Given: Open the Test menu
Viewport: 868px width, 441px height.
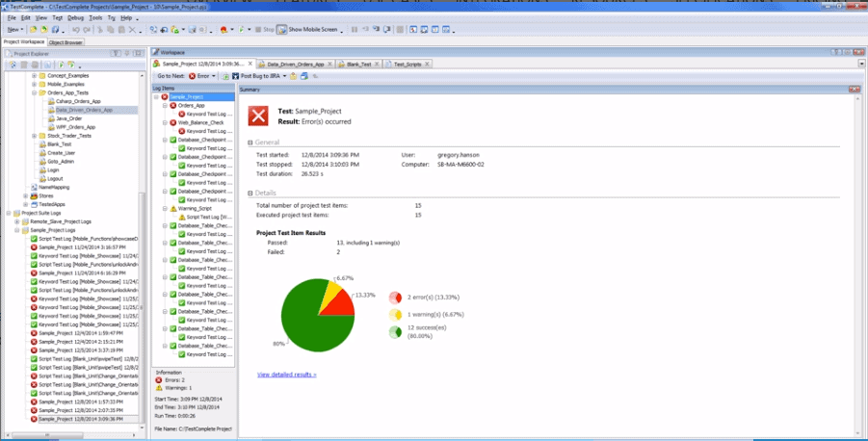Looking at the screenshot, I should 58,17.
